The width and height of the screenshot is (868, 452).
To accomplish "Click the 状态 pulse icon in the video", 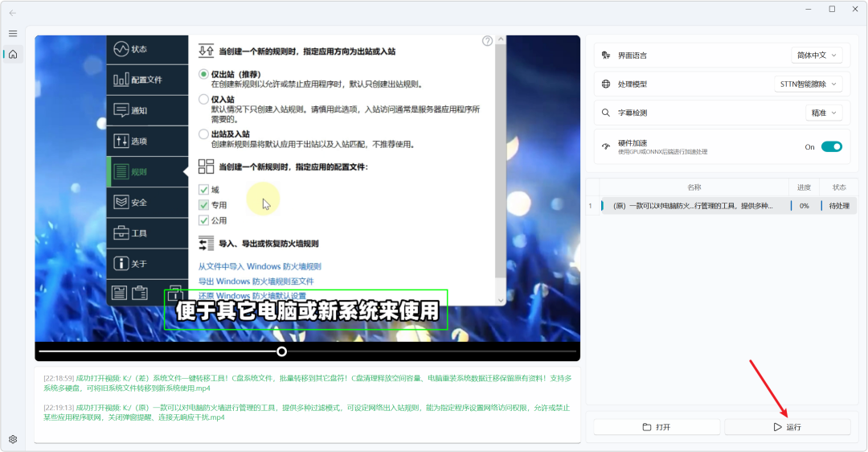I will [121, 49].
